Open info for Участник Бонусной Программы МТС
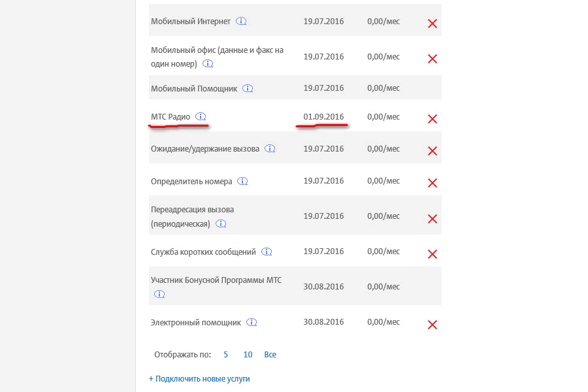Viewport: 588px width, 392px height. click(x=159, y=294)
